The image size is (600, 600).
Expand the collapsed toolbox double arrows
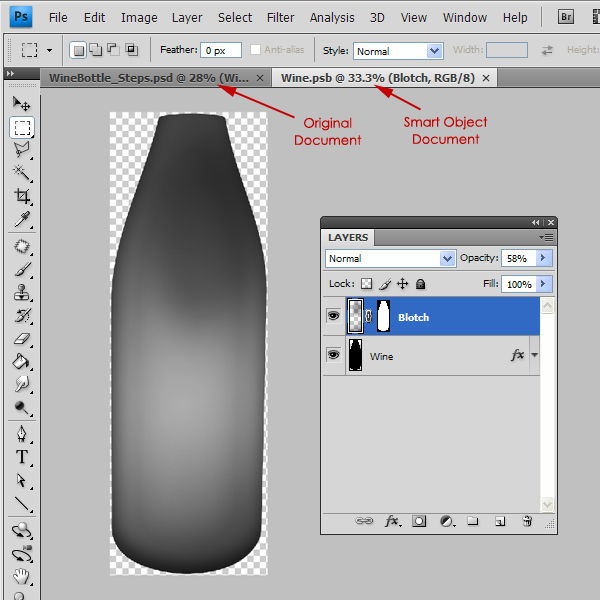click(10, 73)
